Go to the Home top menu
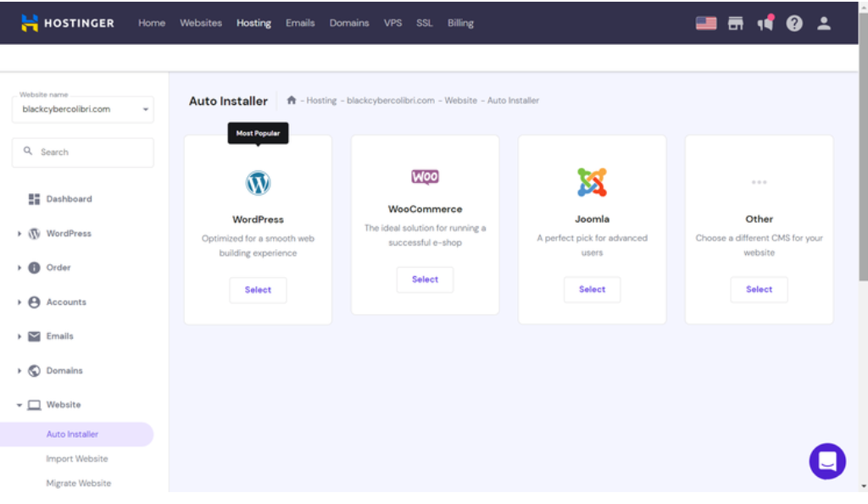 [152, 23]
